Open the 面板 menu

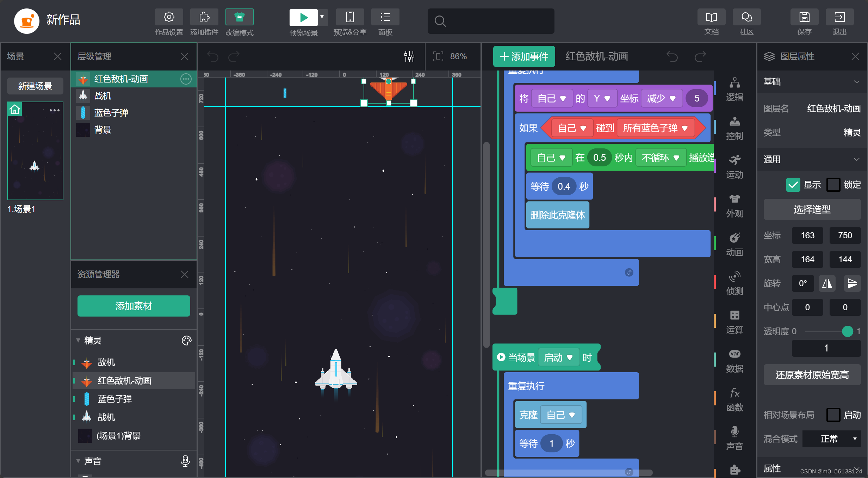[x=385, y=17]
